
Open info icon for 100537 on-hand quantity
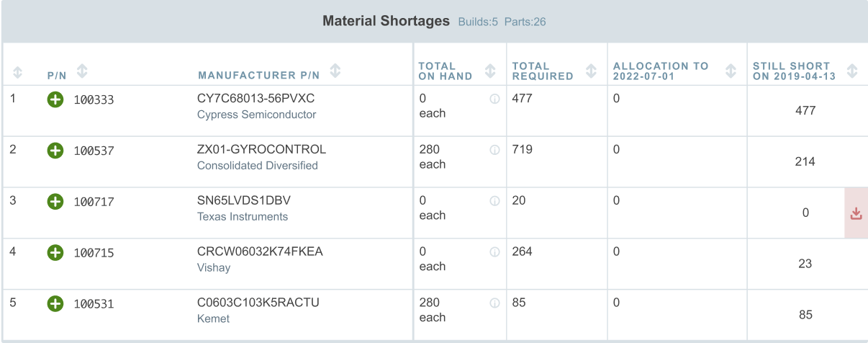coord(494,150)
